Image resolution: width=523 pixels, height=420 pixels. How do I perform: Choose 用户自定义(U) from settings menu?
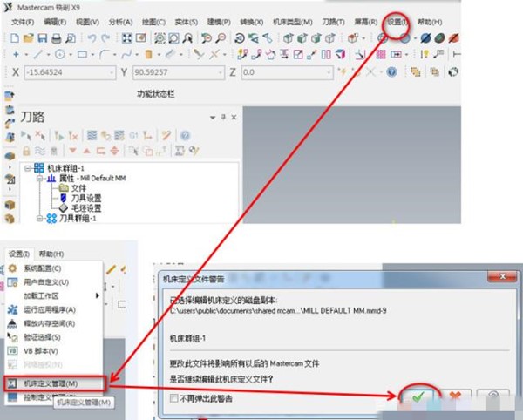(x=46, y=282)
